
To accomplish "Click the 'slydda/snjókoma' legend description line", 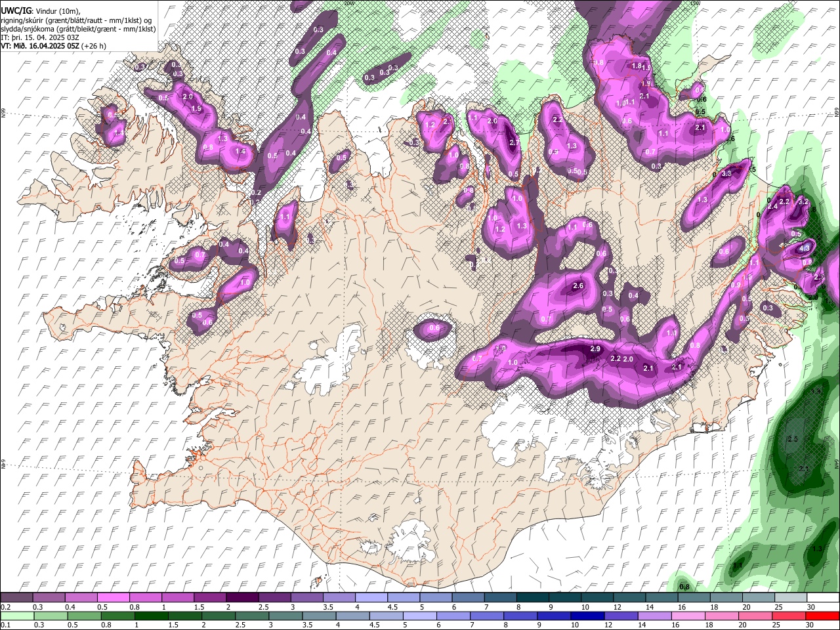I will (78, 29).
